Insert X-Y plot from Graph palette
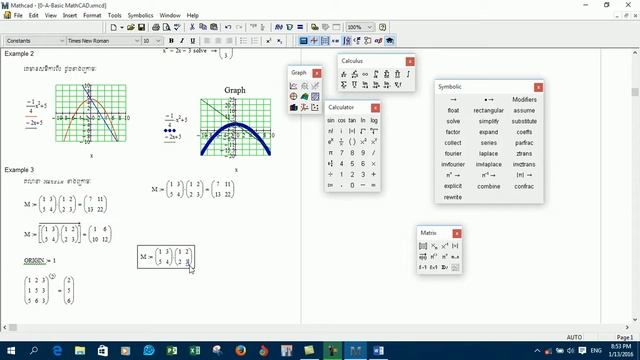 click(x=293, y=86)
